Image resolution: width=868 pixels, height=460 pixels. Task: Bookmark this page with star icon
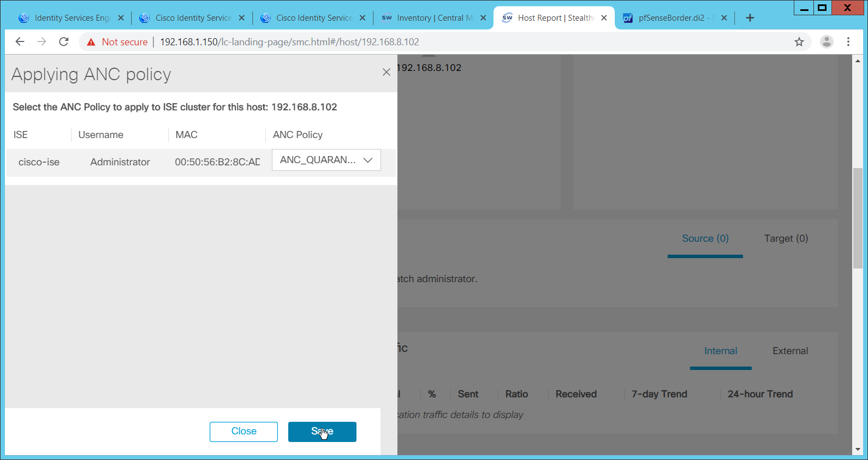point(799,42)
